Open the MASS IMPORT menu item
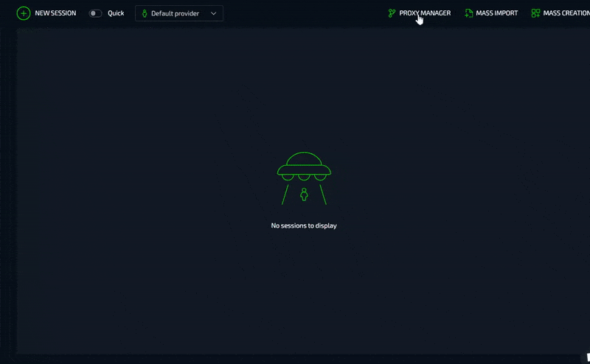The image size is (590, 364). 497,13
